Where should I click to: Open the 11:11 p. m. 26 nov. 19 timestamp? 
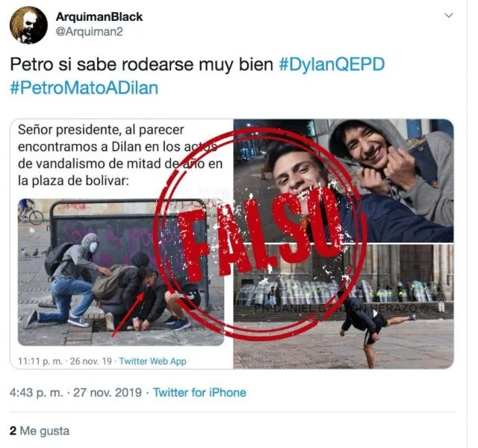pos(65,361)
